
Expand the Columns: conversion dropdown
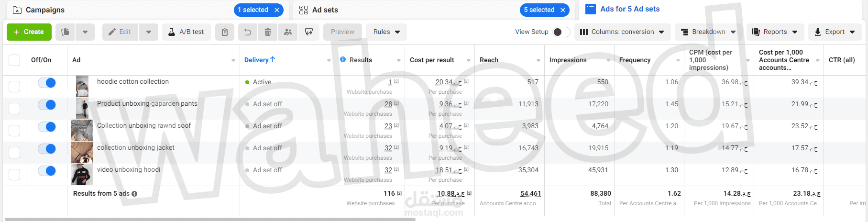coord(622,32)
